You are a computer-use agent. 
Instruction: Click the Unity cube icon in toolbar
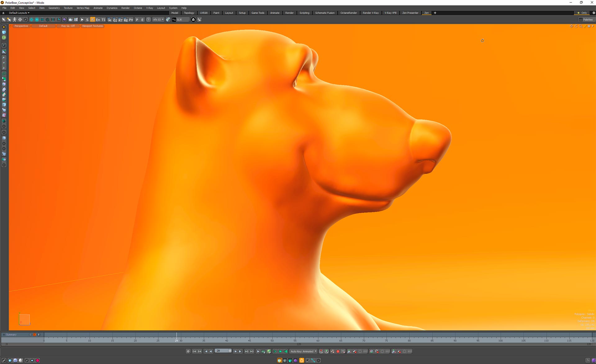pos(193,20)
